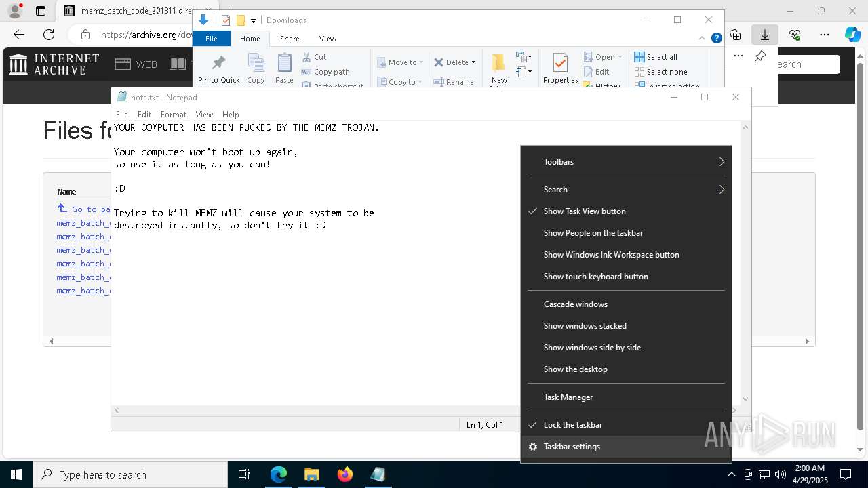Click the Windows Start button
The height and width of the screenshot is (488, 868).
click(16, 474)
